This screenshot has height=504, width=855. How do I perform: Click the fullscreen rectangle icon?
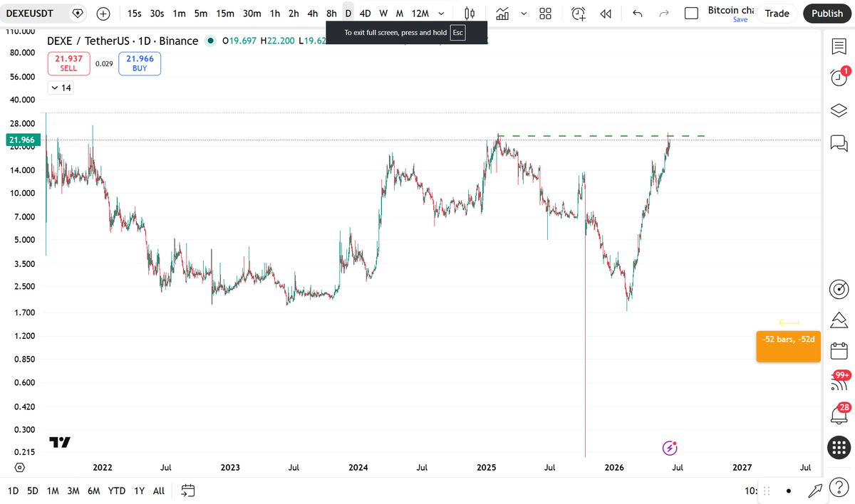pos(690,14)
